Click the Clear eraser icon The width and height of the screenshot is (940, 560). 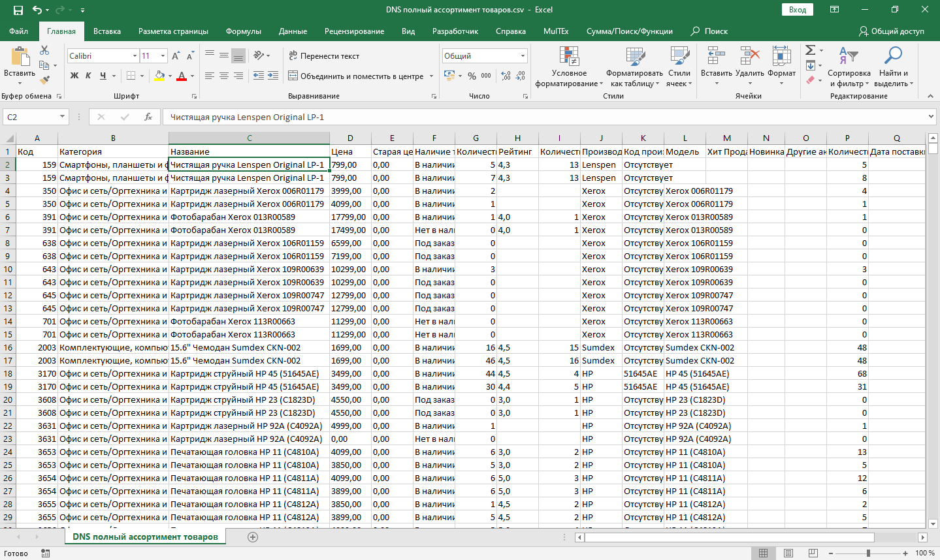810,80
